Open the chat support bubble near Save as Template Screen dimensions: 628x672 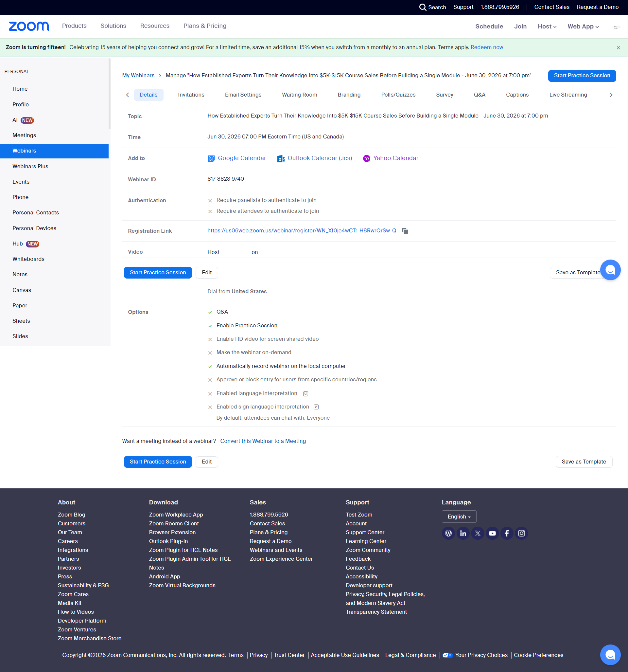[610, 270]
